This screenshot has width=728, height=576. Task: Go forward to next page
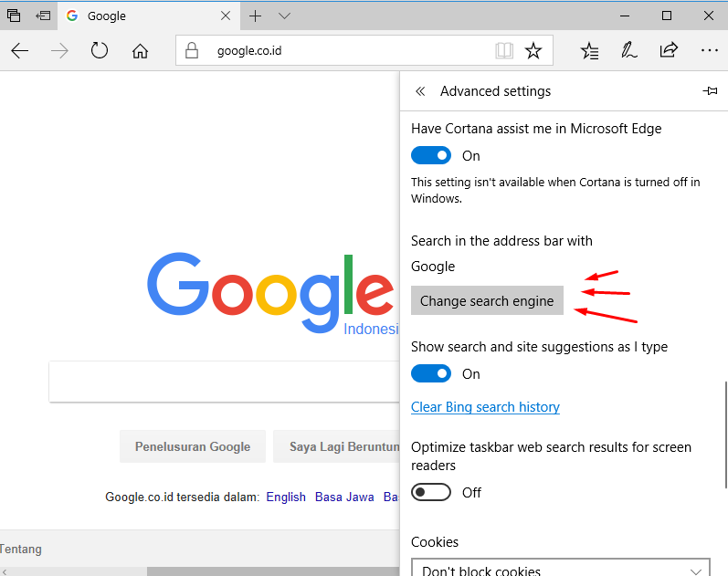tap(59, 50)
